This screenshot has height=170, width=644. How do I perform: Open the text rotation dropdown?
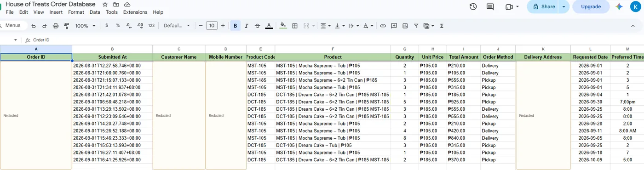368,26
